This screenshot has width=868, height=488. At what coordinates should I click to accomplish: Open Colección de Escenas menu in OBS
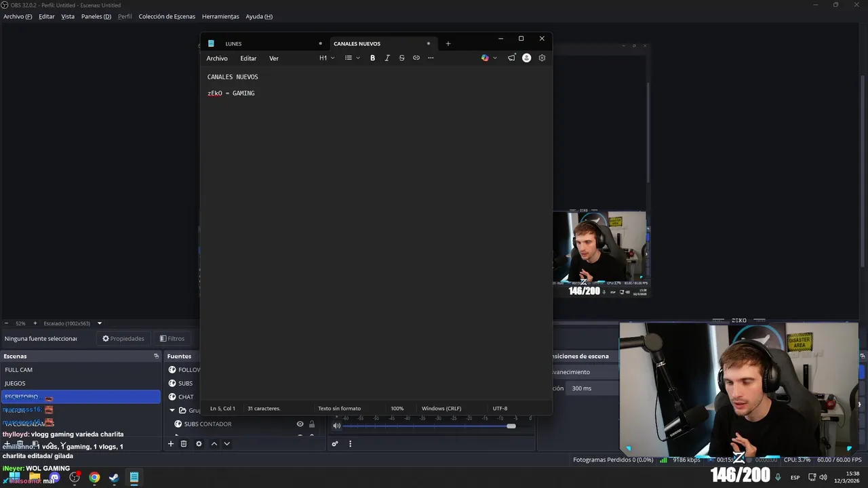coord(167,16)
